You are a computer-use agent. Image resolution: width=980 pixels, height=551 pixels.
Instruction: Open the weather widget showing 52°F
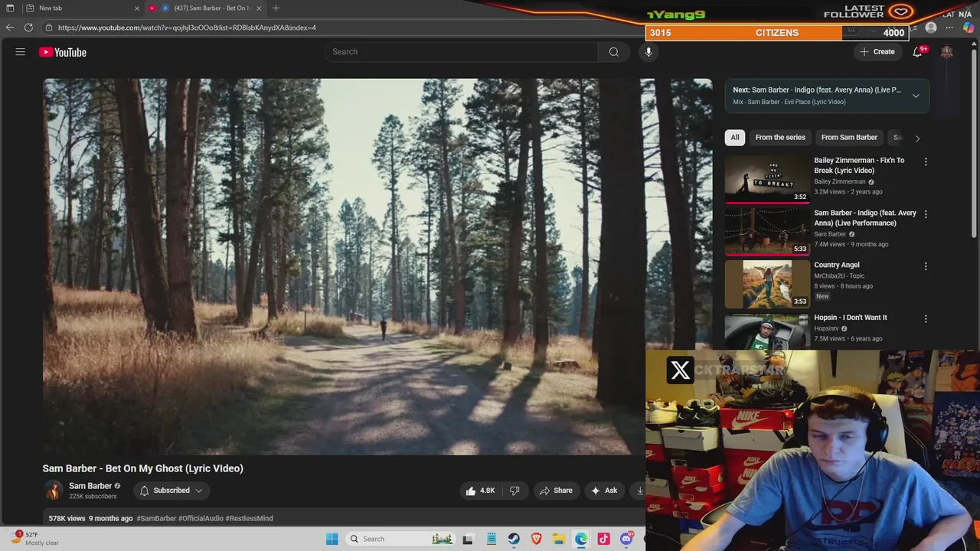(34, 538)
